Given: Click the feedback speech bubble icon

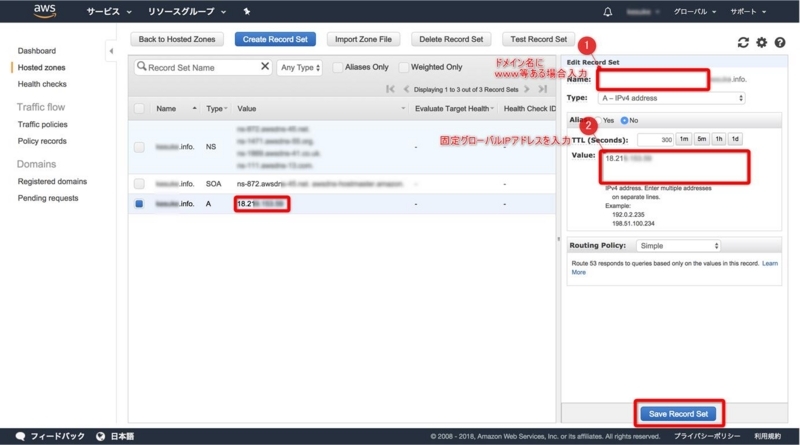Looking at the screenshot, I should (x=20, y=436).
